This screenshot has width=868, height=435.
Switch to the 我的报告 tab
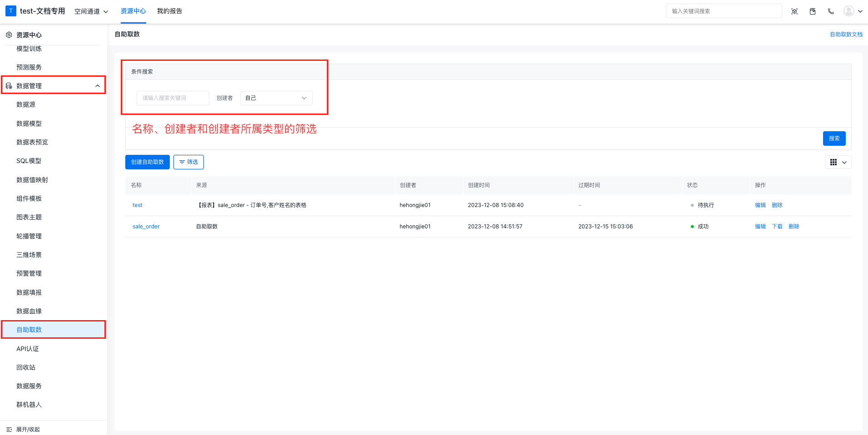click(170, 11)
